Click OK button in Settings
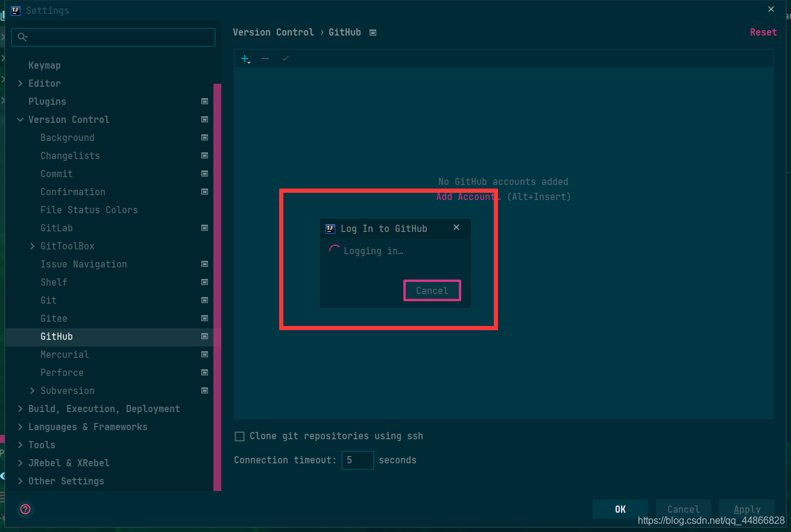 pyautogui.click(x=620, y=509)
